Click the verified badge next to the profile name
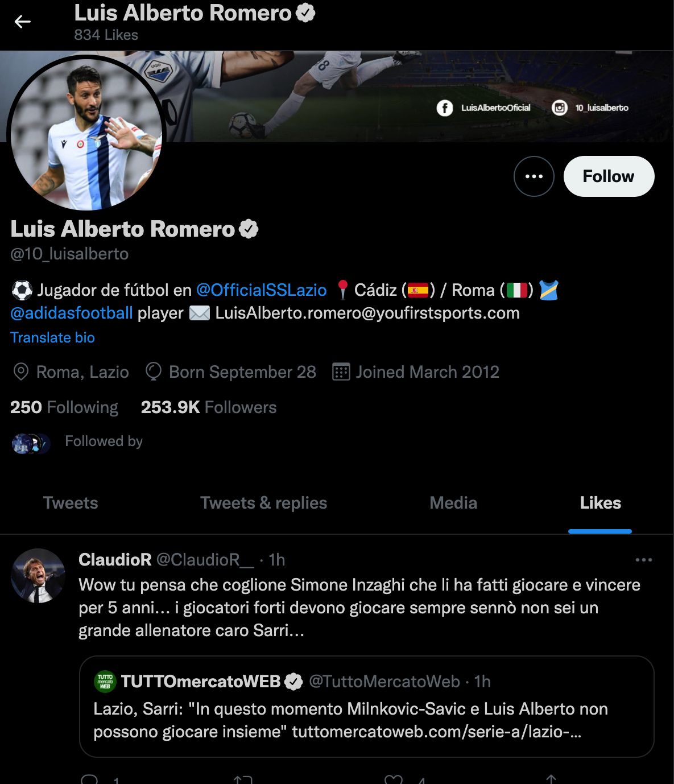Screen dimensions: 674x784 point(249,229)
